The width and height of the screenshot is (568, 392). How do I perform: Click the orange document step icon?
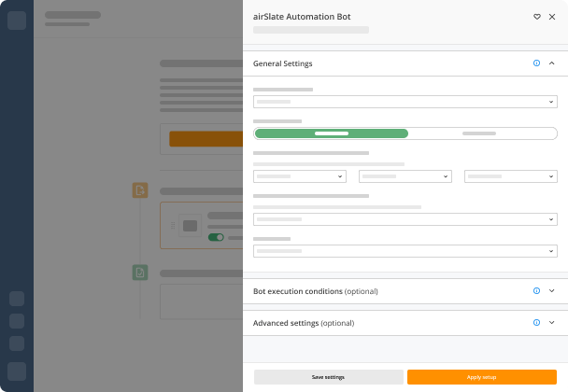pos(140,190)
